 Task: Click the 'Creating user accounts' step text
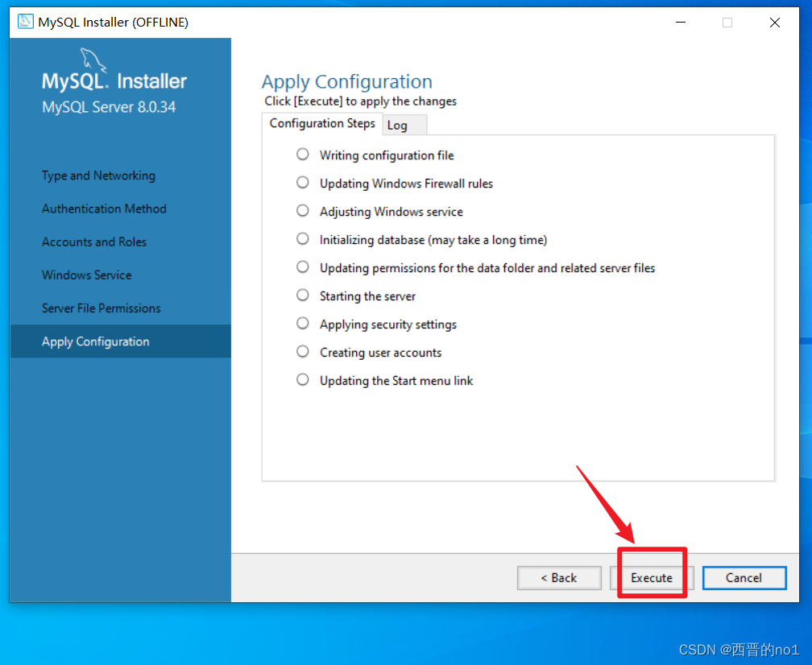(x=380, y=353)
